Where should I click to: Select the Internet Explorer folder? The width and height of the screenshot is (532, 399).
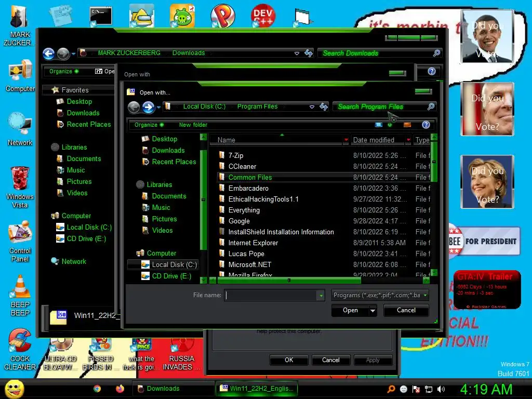[253, 243]
